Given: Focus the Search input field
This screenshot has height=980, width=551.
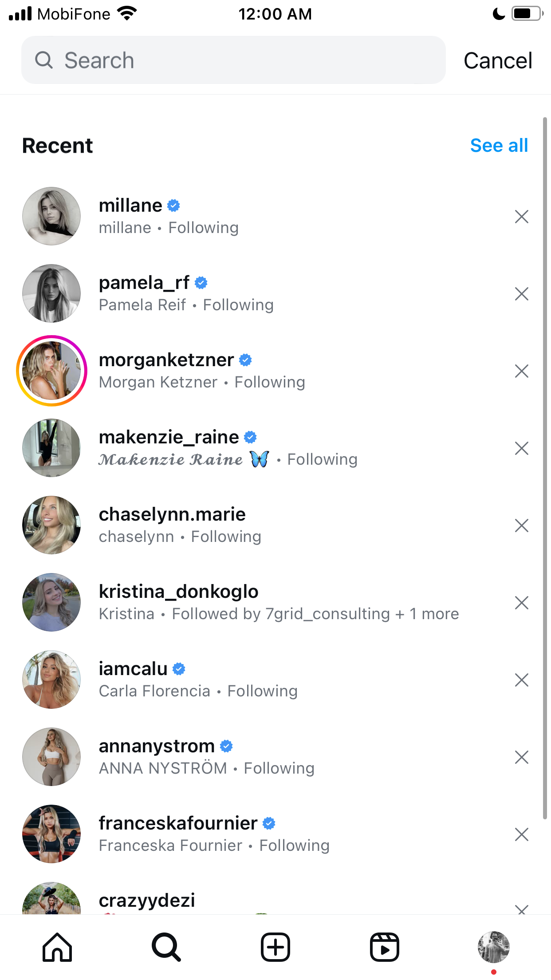Looking at the screenshot, I should pyautogui.click(x=233, y=60).
